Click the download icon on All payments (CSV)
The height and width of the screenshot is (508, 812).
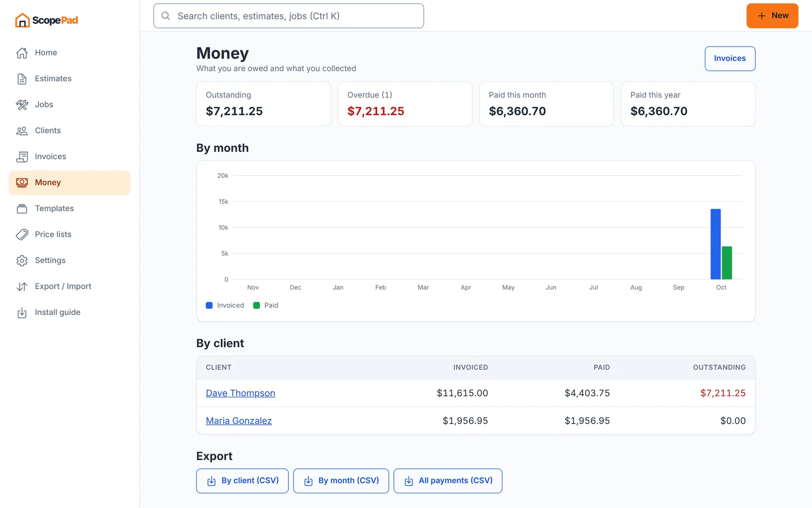[409, 481]
